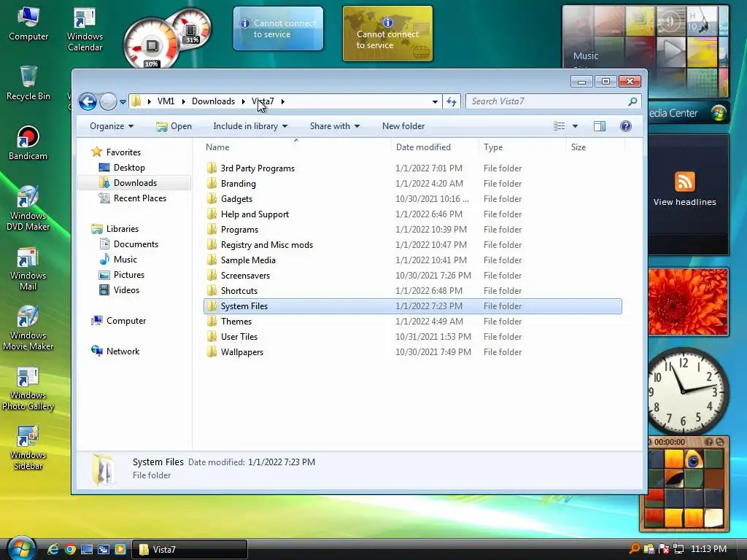The width and height of the screenshot is (747, 560).
Task: Select Windows Calendar desktop shortcut
Action: coord(85,28)
